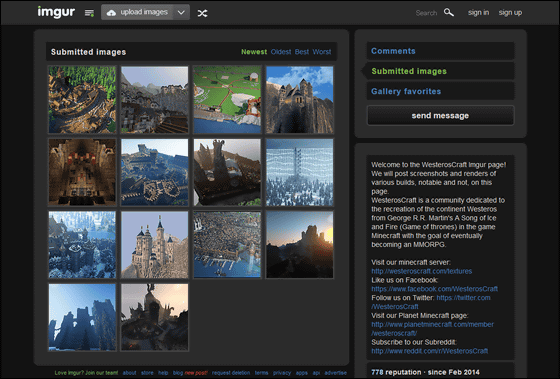Click the 'Submitted images' panel heading
560x379 pixels.
(88, 52)
